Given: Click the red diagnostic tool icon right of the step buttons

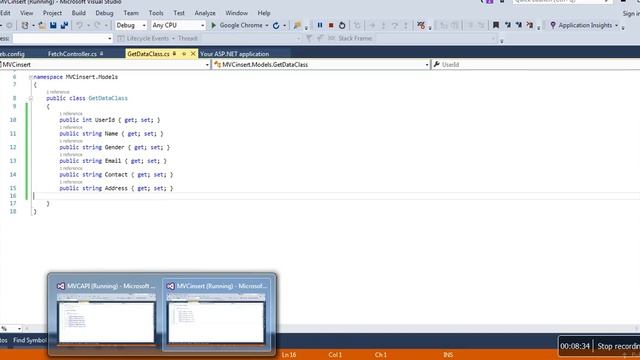Looking at the screenshot, I should click(x=421, y=25).
